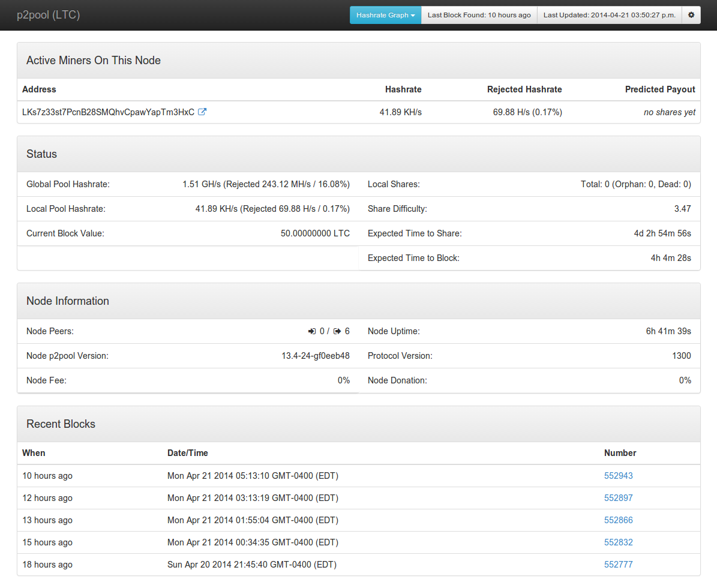Open external link icon beside miner address
717x588 pixels.
(202, 112)
